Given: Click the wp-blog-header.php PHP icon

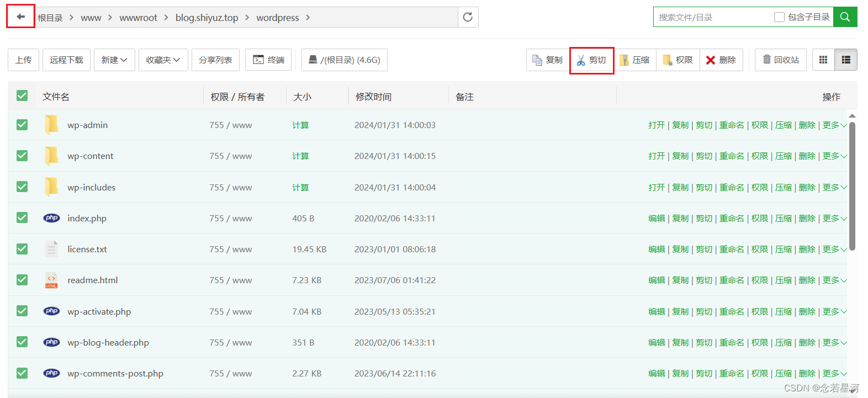Looking at the screenshot, I should point(51,342).
